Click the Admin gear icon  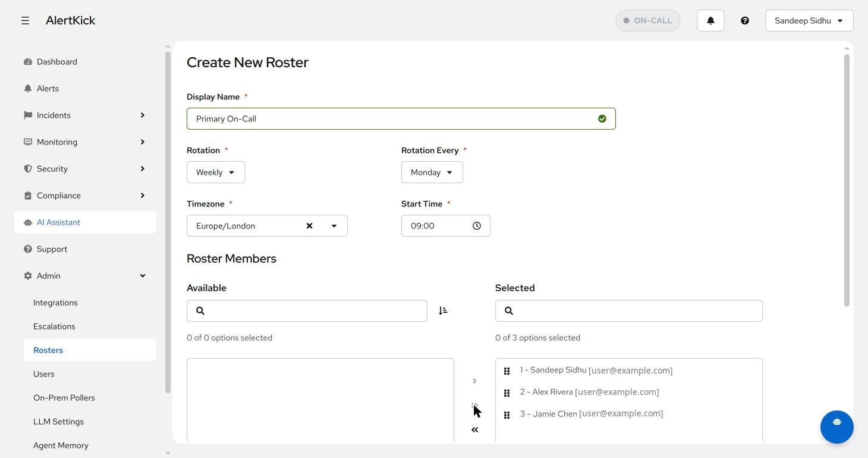click(28, 276)
